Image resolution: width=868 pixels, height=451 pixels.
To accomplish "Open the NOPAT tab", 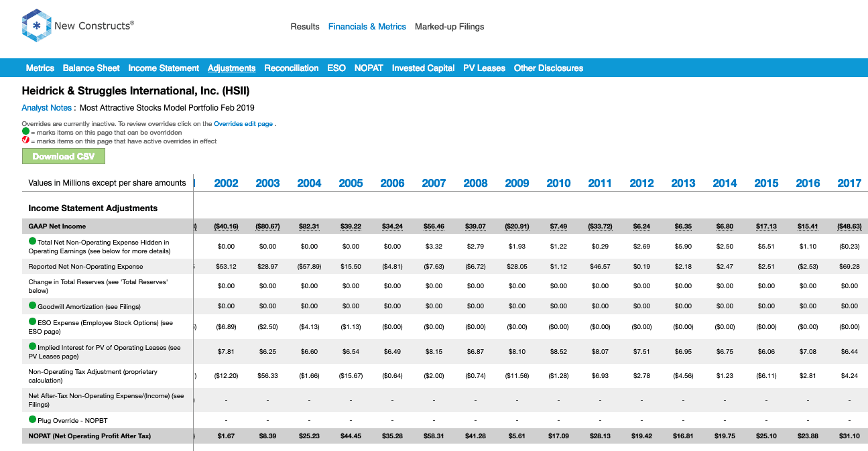I will pyautogui.click(x=369, y=68).
